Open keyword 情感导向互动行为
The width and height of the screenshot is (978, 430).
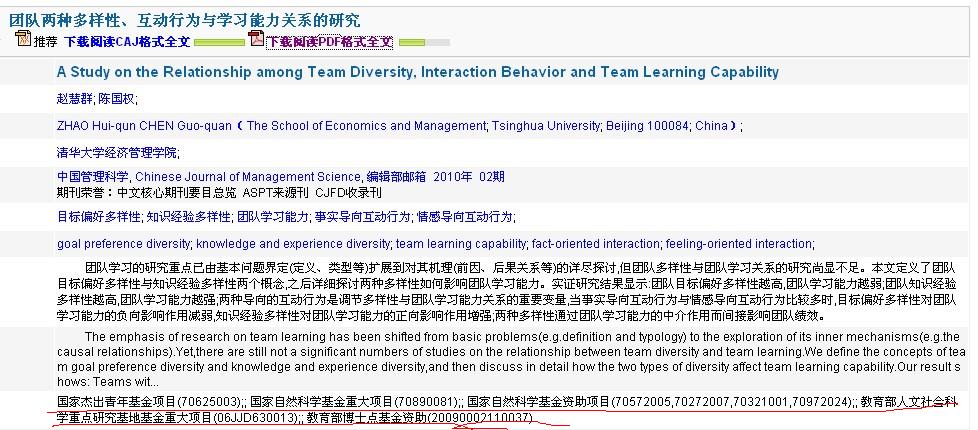pyautogui.click(x=465, y=217)
